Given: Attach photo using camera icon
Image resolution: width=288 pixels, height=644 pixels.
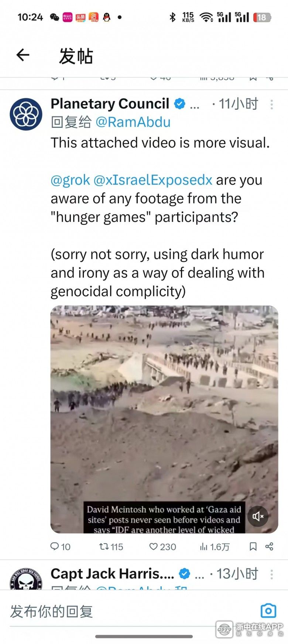Looking at the screenshot, I should pos(268,611).
